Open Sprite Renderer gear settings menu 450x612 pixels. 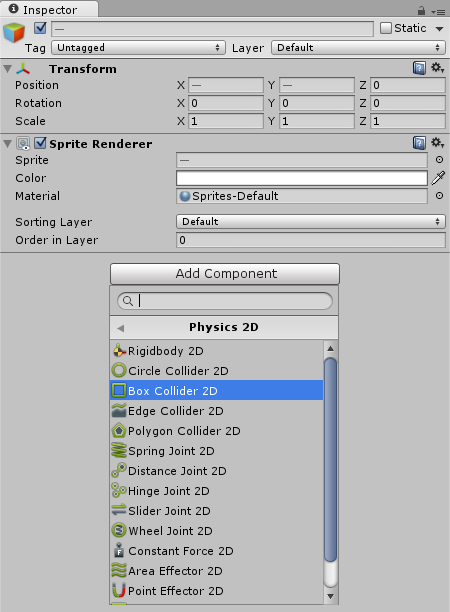(x=437, y=143)
